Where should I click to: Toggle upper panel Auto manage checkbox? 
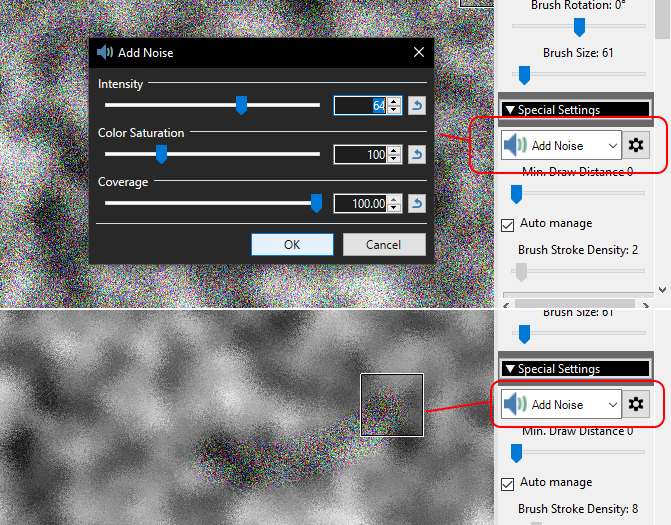[x=508, y=225]
